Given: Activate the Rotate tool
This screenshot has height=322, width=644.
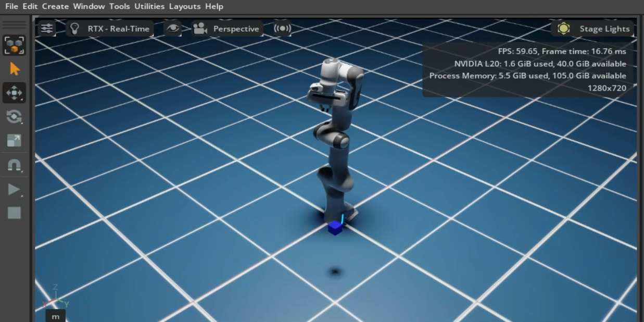Looking at the screenshot, I should click(x=14, y=117).
